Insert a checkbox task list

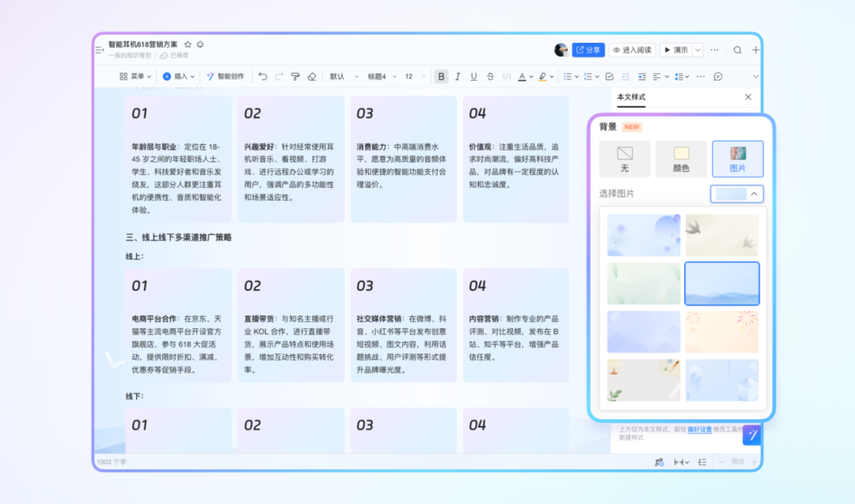609,77
